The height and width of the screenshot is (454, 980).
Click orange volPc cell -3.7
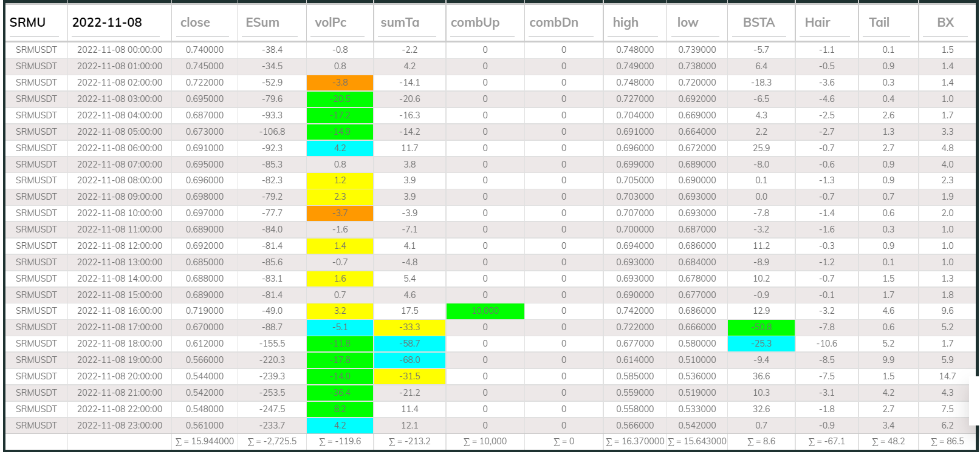(x=340, y=213)
